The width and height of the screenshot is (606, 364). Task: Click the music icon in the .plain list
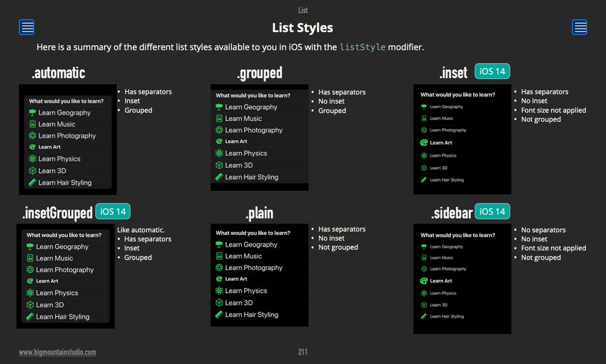(x=219, y=256)
